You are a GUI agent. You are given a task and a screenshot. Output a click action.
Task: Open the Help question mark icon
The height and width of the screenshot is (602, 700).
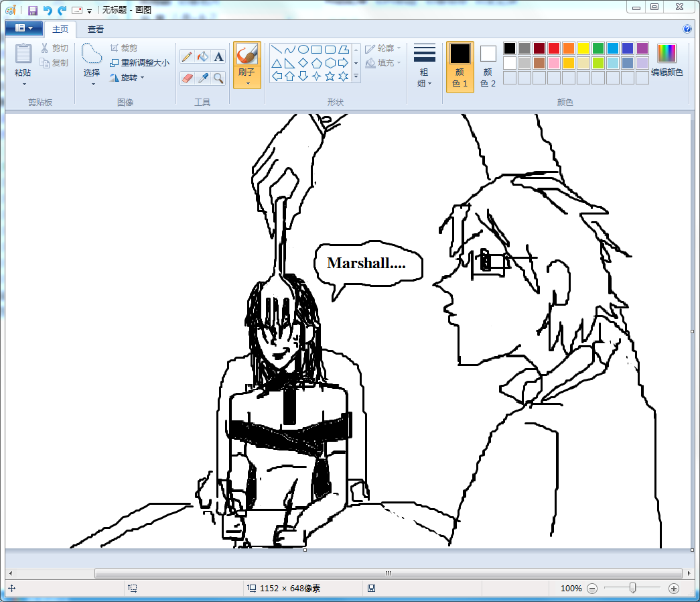point(687,29)
